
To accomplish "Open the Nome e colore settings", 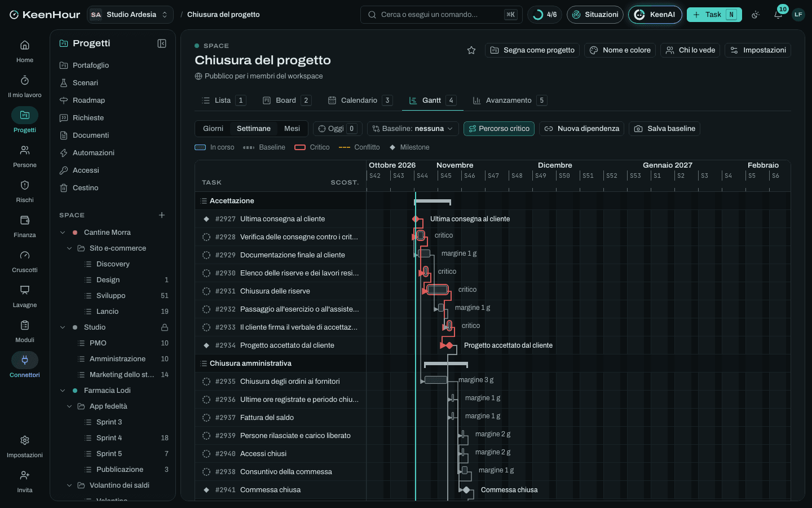I will [x=620, y=50].
